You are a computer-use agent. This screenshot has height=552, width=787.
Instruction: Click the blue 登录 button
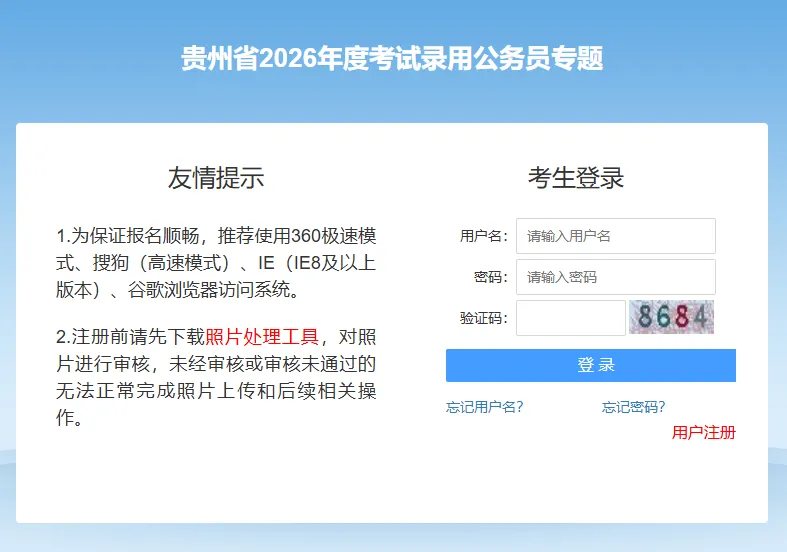(591, 365)
